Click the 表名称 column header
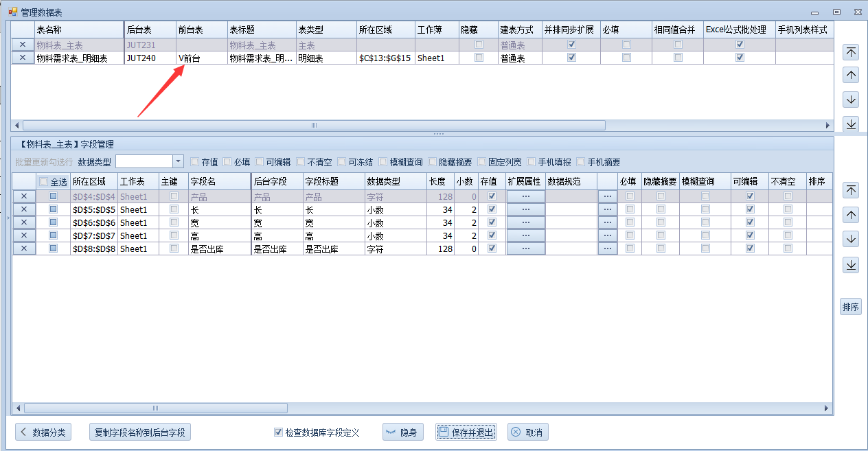 coord(78,30)
